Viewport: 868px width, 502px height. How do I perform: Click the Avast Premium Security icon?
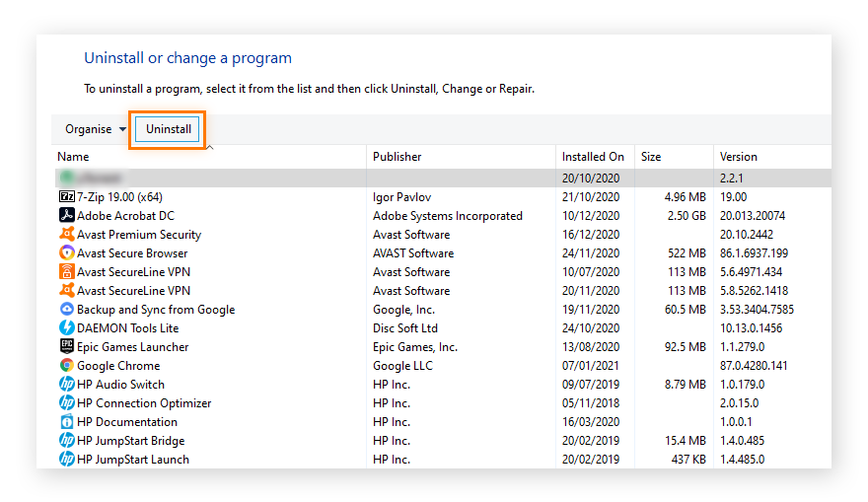[66, 234]
